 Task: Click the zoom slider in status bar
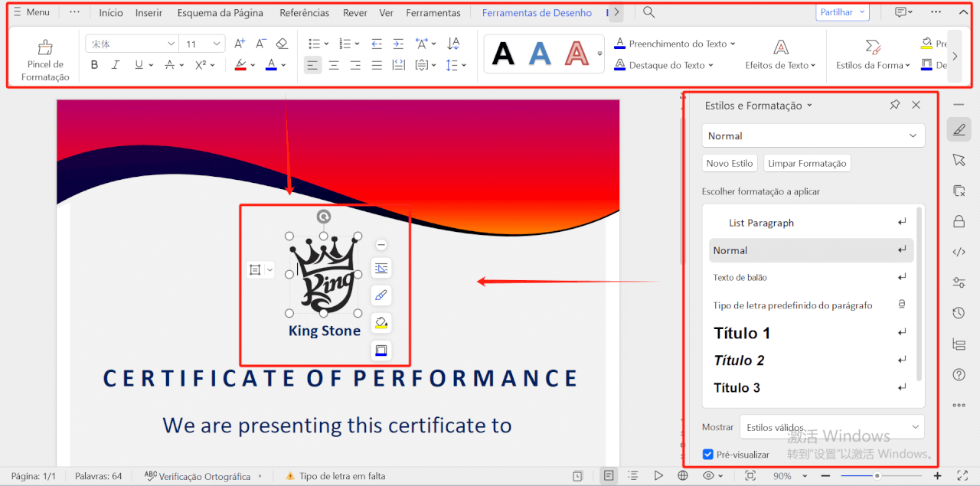(x=877, y=476)
